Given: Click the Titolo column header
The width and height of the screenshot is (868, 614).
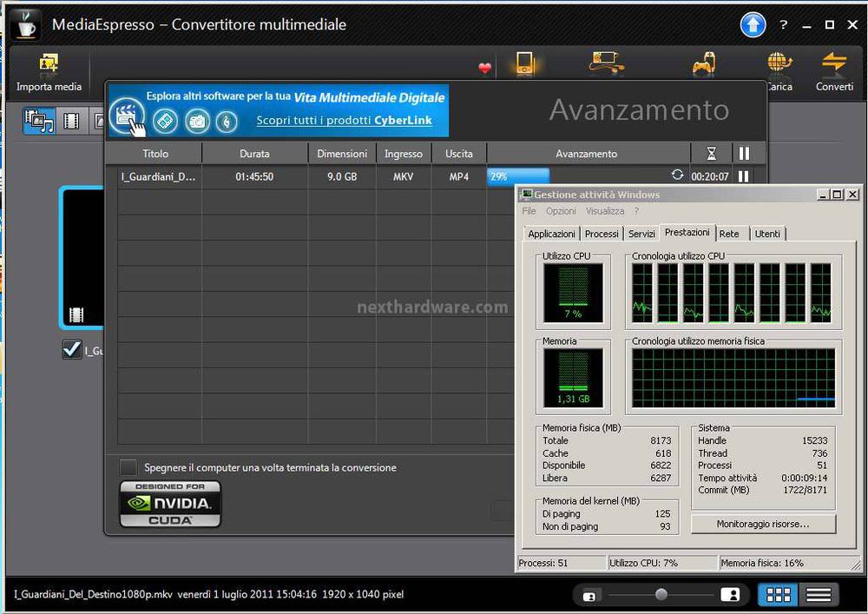Looking at the screenshot, I should [x=155, y=154].
